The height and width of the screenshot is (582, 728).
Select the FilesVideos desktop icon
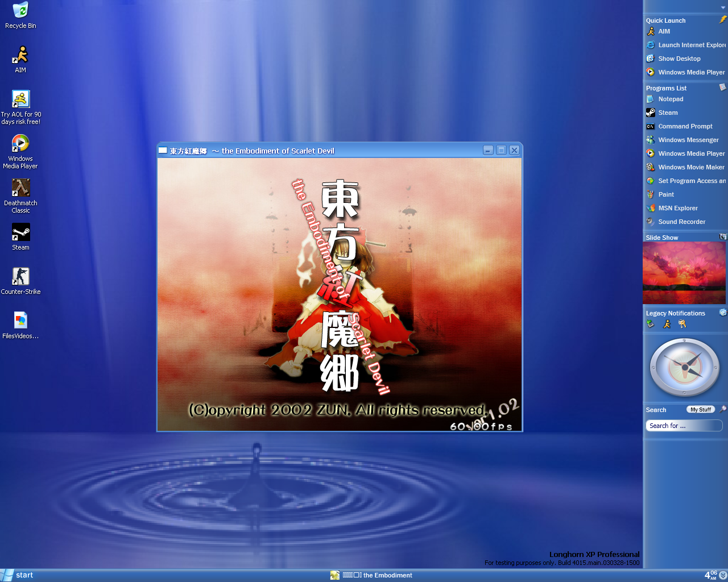point(20,325)
